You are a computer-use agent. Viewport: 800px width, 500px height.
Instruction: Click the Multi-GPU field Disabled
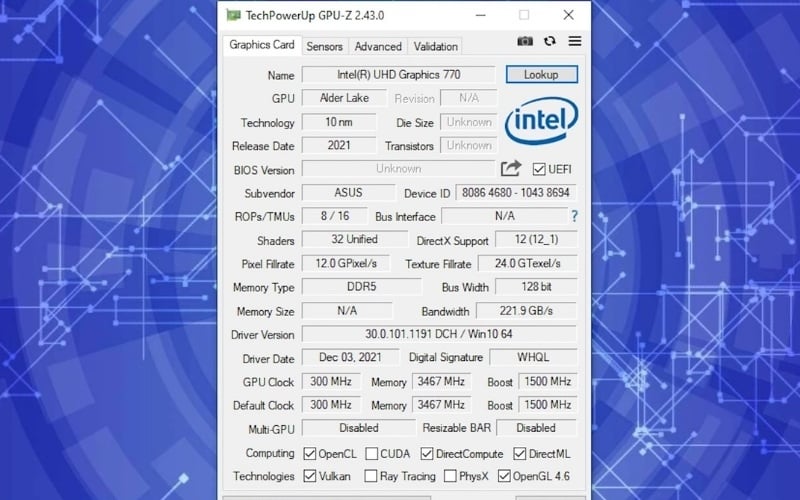[359, 428]
